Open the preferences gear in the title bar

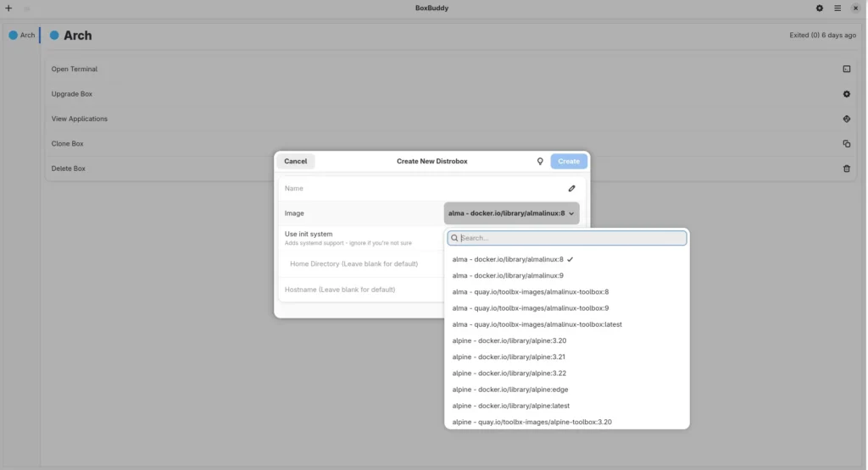(820, 8)
